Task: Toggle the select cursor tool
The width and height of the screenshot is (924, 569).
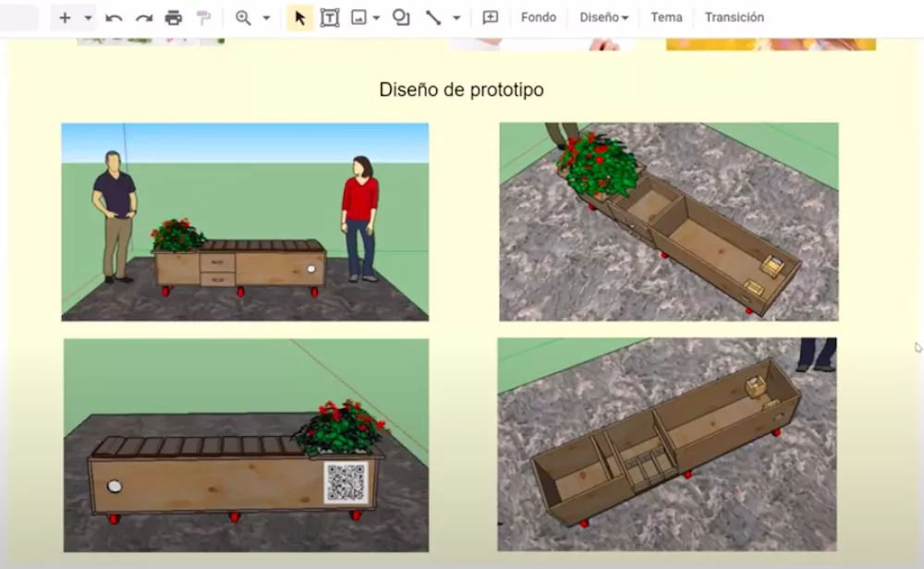Action: pyautogui.click(x=299, y=18)
